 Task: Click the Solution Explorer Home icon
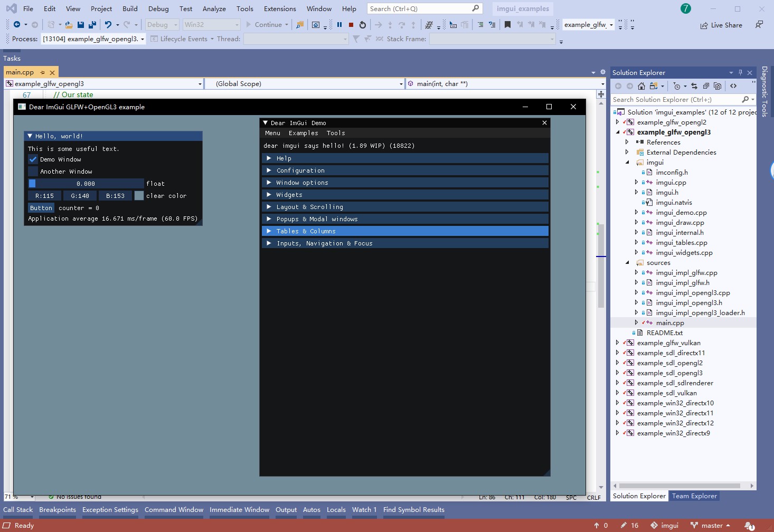pyautogui.click(x=641, y=86)
